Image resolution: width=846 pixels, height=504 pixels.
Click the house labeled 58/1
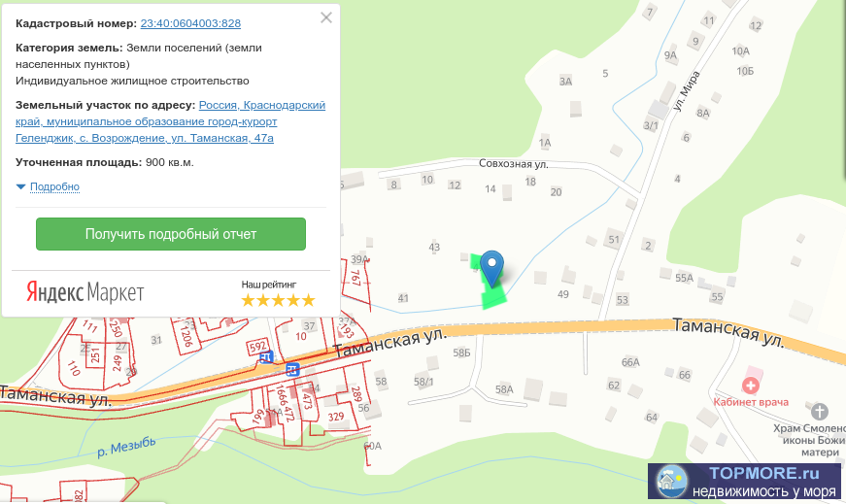click(423, 382)
